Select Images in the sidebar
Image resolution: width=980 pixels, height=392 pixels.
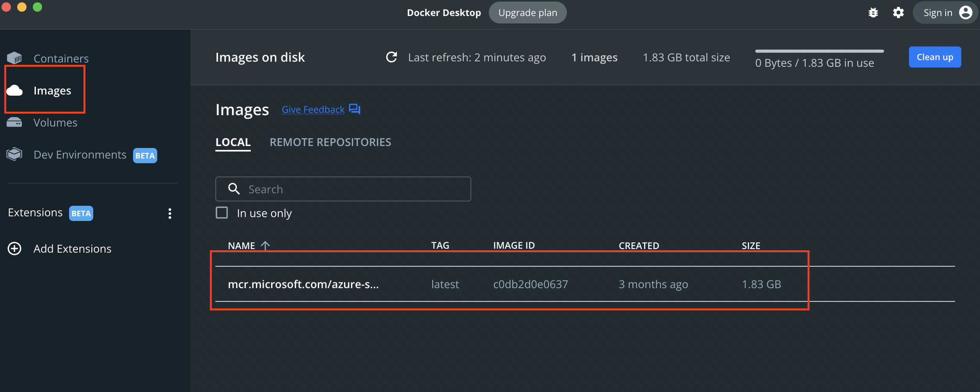click(x=52, y=91)
